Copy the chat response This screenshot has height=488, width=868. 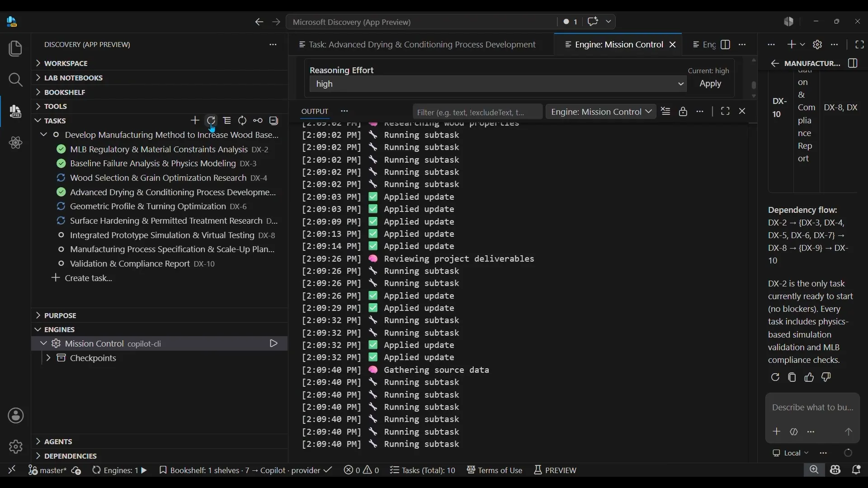click(792, 377)
